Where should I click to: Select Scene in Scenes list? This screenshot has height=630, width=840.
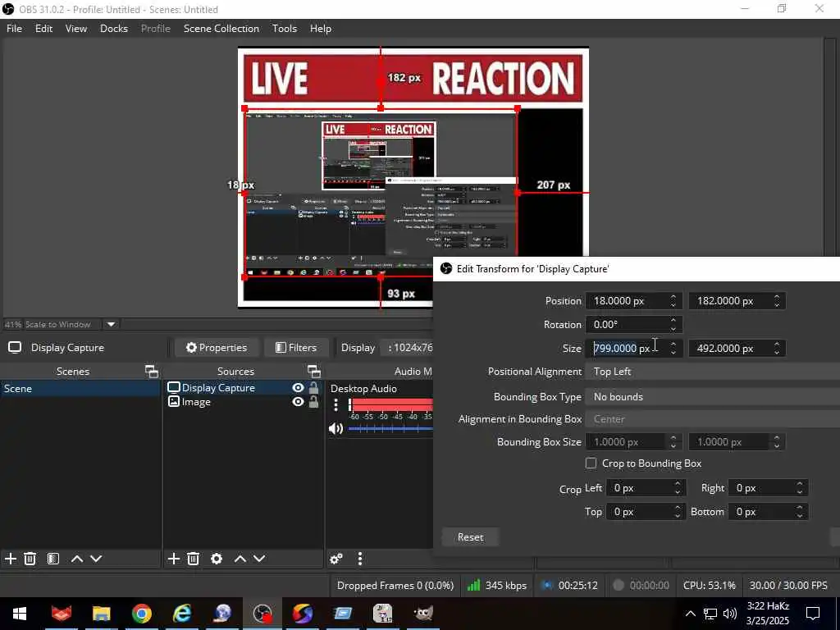[80, 388]
